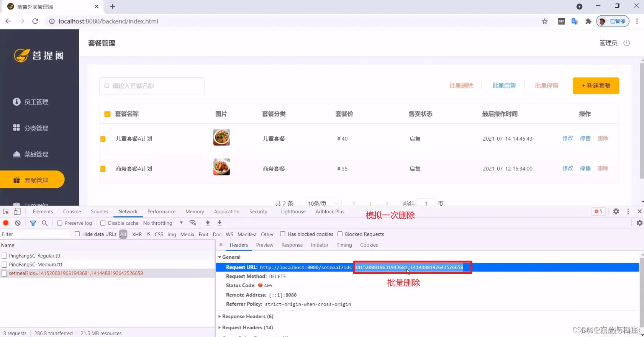Screen dimensions: 644x337
Task: Open Sources tab
Action: tap(100, 211)
